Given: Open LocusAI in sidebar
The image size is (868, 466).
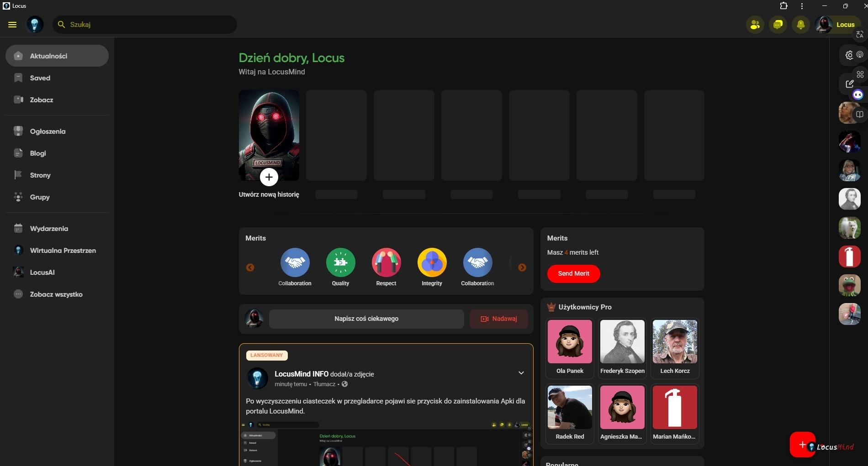Looking at the screenshot, I should click(x=57, y=272).
